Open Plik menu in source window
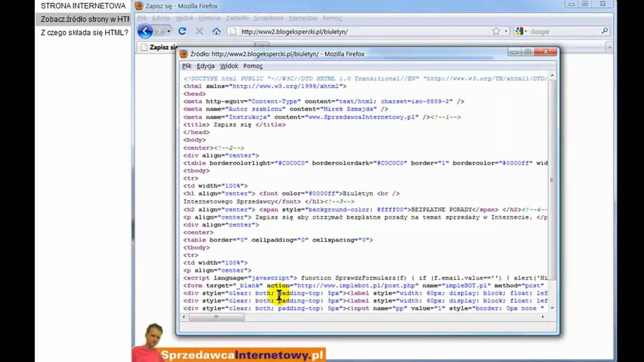644x362 pixels. click(187, 66)
